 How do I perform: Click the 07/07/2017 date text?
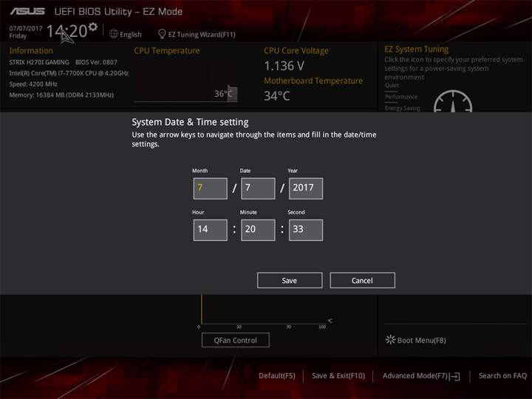coord(26,29)
